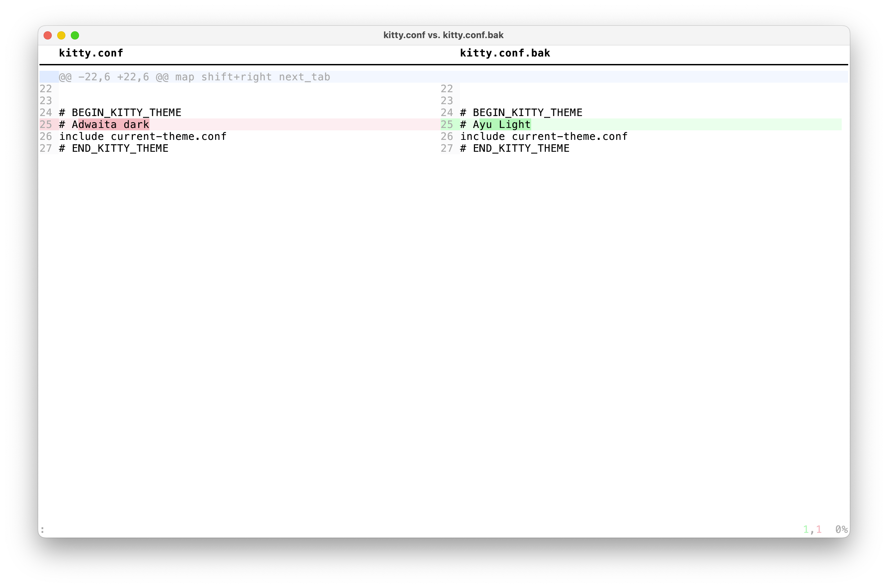888x588 pixels.
Task: Click '# END_KITTY_THEME' in left pane
Action: point(114,148)
